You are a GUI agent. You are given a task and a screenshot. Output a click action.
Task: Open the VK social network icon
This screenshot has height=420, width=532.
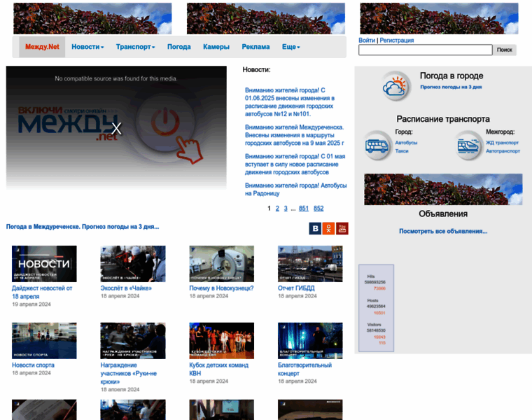click(315, 228)
